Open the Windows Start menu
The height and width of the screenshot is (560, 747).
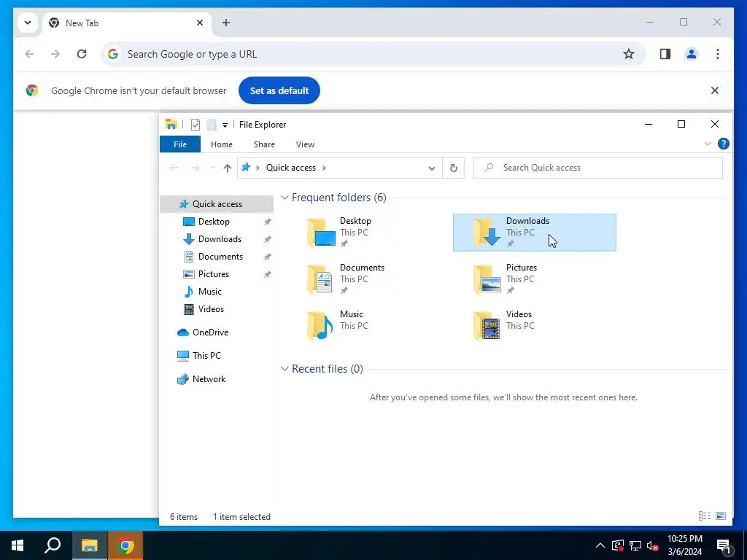[18, 545]
